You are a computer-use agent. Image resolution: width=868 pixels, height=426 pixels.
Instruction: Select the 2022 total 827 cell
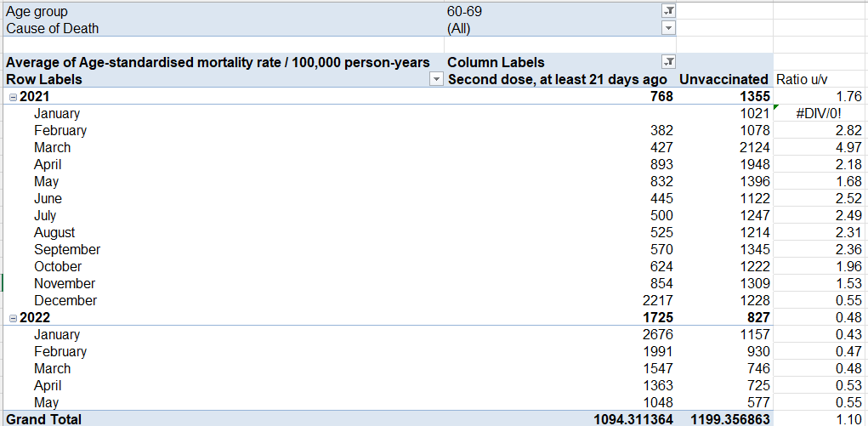pyautogui.click(x=724, y=317)
